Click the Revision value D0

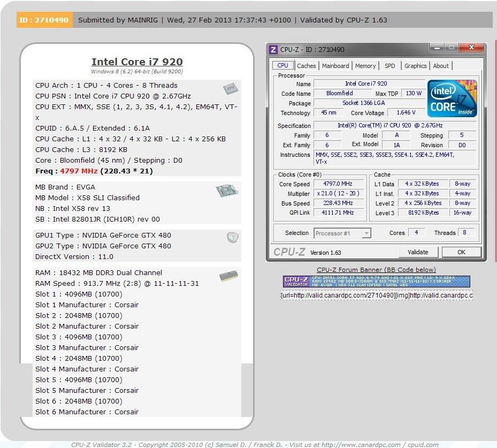(x=462, y=145)
